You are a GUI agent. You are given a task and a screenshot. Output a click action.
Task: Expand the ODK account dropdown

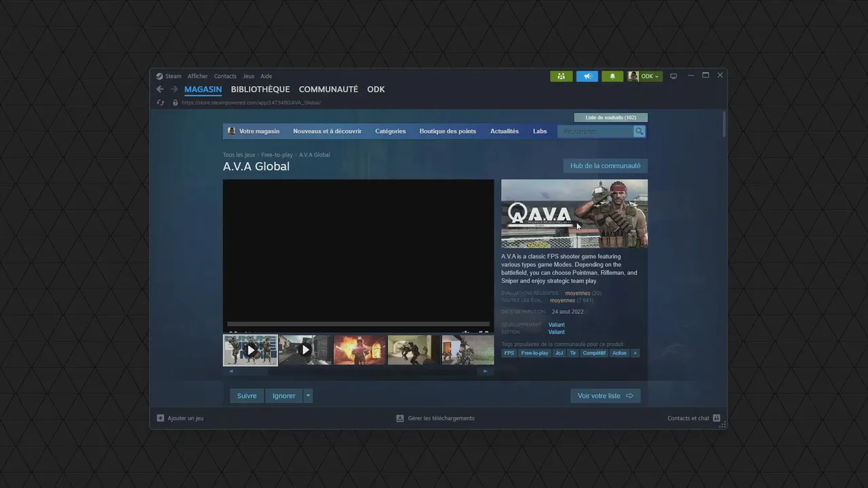tap(650, 77)
